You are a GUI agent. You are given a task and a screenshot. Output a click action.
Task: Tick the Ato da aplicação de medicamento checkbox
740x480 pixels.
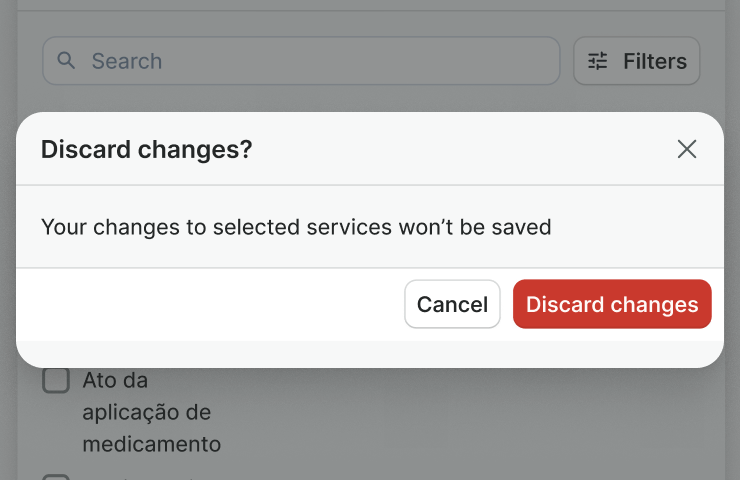click(56, 380)
